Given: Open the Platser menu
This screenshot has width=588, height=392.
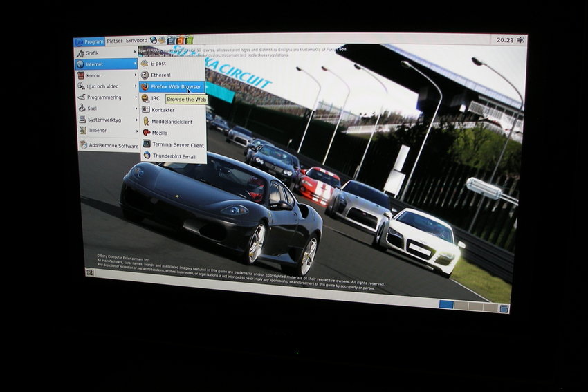Looking at the screenshot, I should pos(114,41).
